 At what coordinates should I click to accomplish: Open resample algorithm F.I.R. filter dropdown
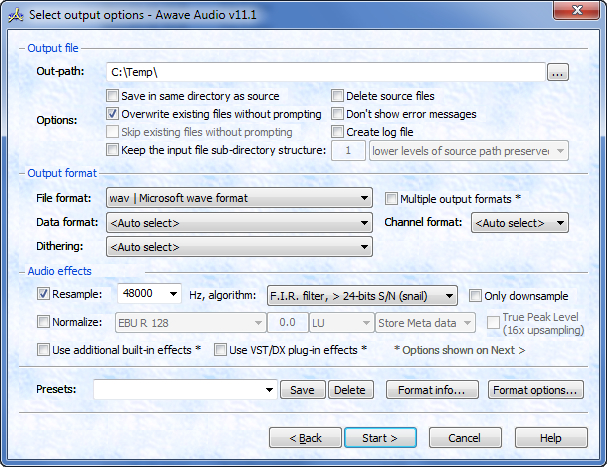[362, 296]
